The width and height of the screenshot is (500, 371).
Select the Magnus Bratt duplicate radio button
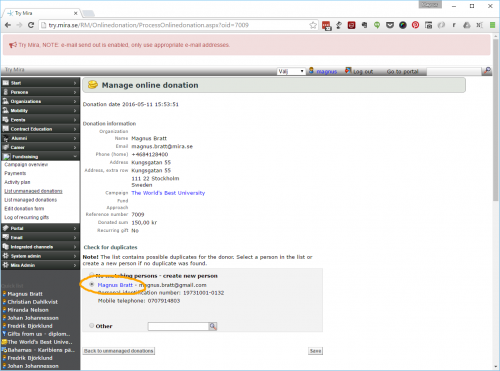(x=92, y=284)
